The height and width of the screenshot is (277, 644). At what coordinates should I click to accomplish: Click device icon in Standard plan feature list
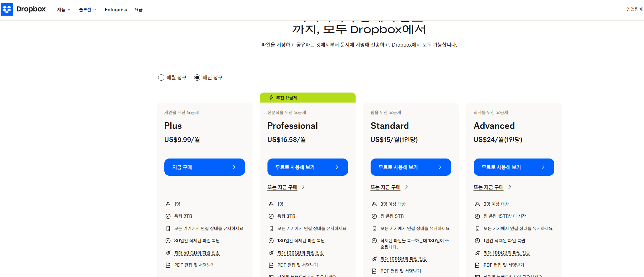click(374, 229)
